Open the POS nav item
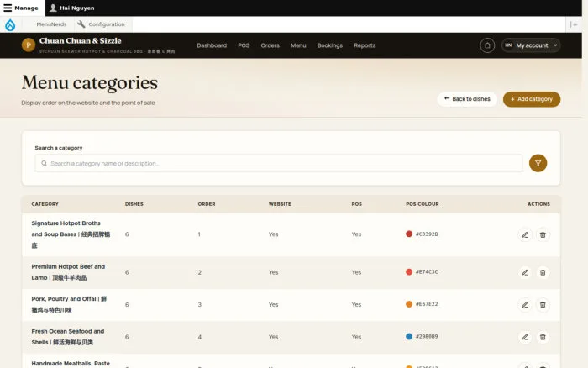Viewport: 588px width, 368px height. (244, 45)
